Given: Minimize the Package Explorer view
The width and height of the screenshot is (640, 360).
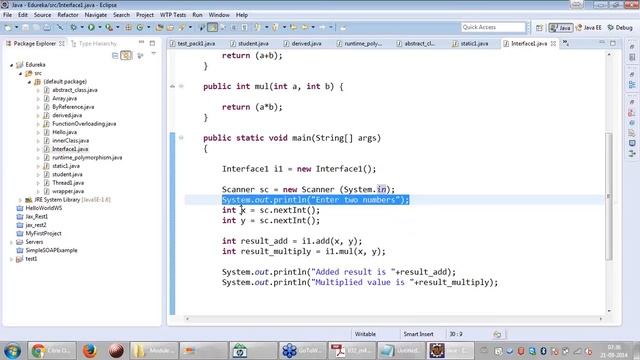Looking at the screenshot, I should [141, 42].
